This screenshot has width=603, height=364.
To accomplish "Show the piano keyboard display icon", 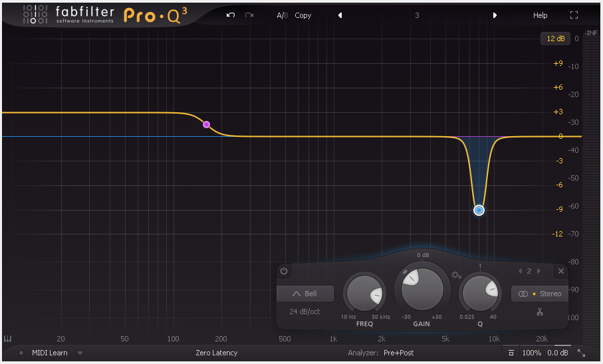I will (x=8, y=339).
